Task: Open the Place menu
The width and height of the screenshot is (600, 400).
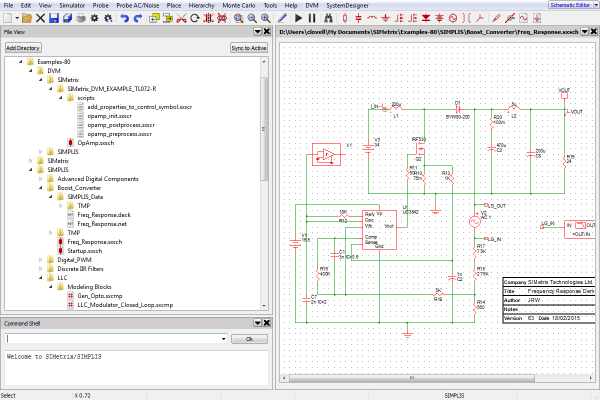Action: [174, 5]
